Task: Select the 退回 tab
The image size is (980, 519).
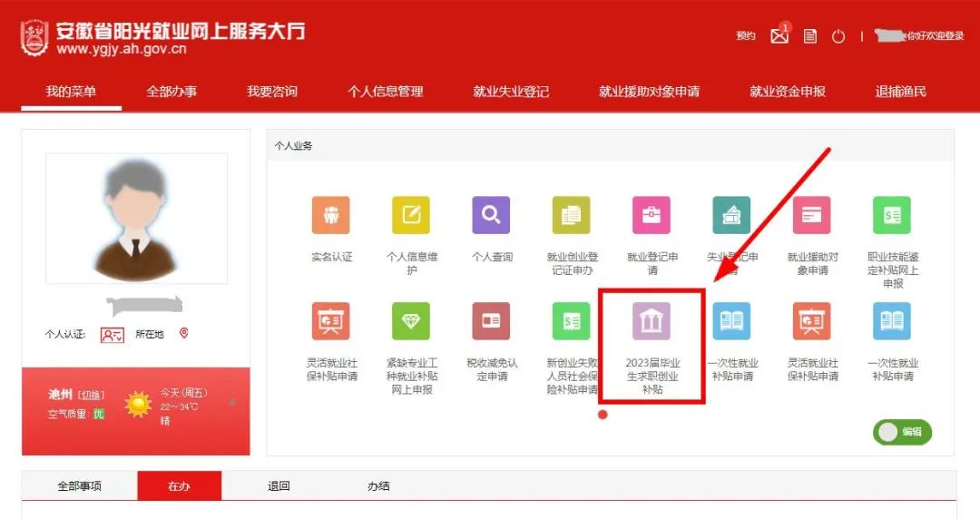Action: tap(279, 486)
